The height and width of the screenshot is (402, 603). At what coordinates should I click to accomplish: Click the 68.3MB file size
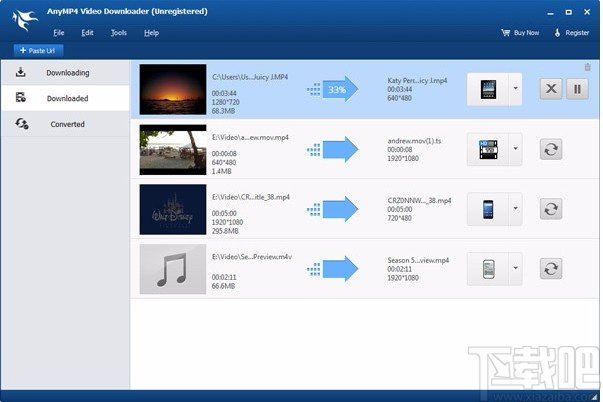[223, 111]
